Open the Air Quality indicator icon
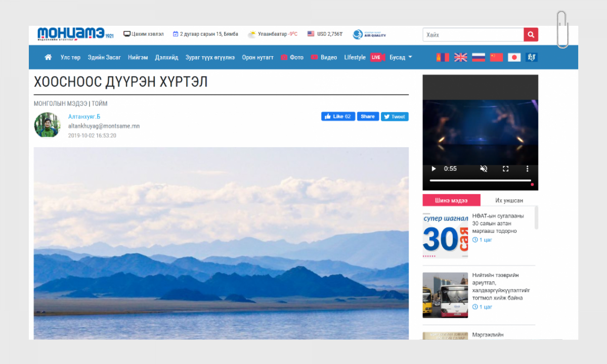 click(369, 34)
